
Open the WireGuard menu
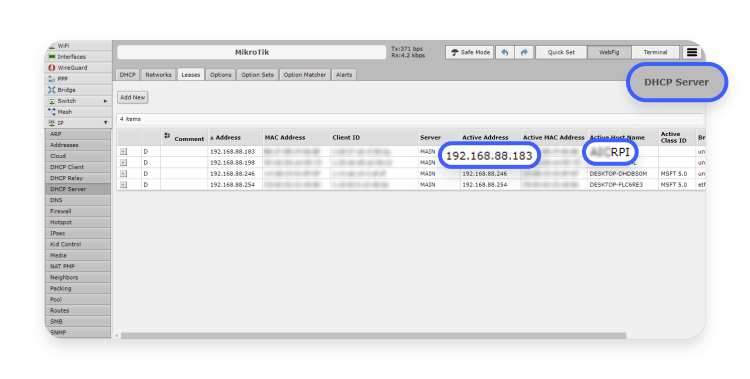pyautogui.click(x=78, y=67)
